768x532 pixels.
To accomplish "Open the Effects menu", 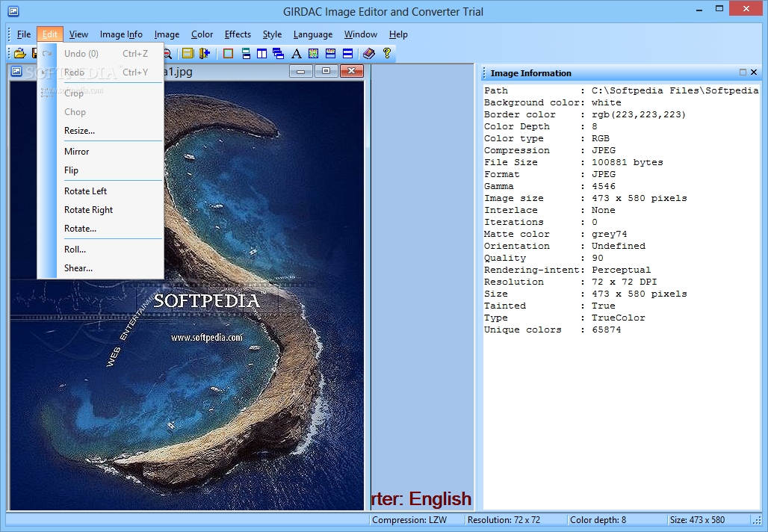I will (238, 34).
